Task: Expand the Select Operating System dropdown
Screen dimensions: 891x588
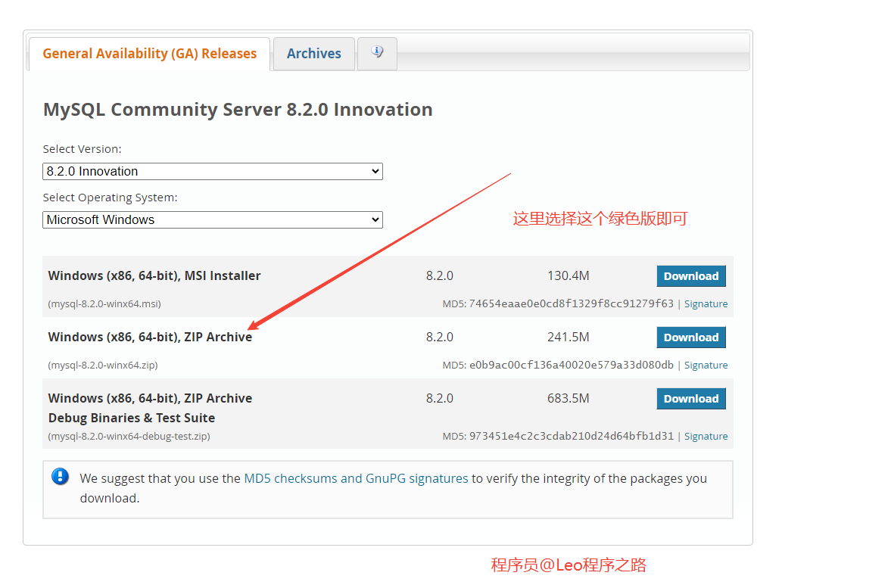Action: [213, 220]
